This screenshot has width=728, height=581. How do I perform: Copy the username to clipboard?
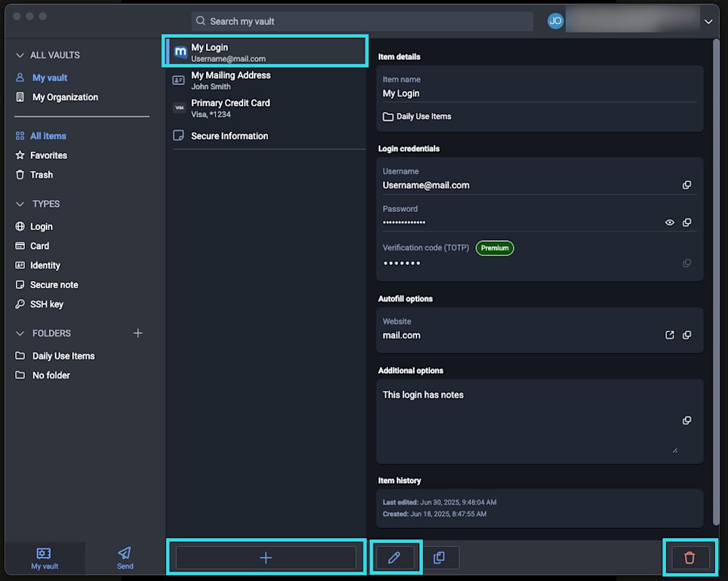687,185
